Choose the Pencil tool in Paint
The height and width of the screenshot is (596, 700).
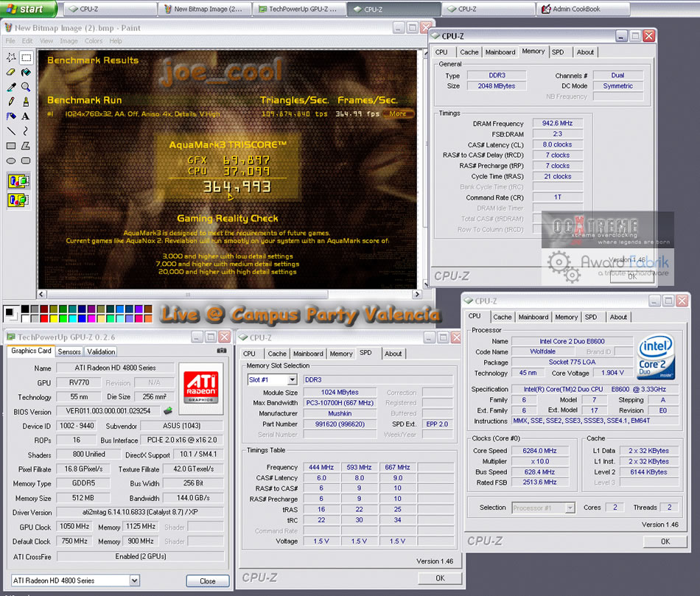(x=11, y=102)
